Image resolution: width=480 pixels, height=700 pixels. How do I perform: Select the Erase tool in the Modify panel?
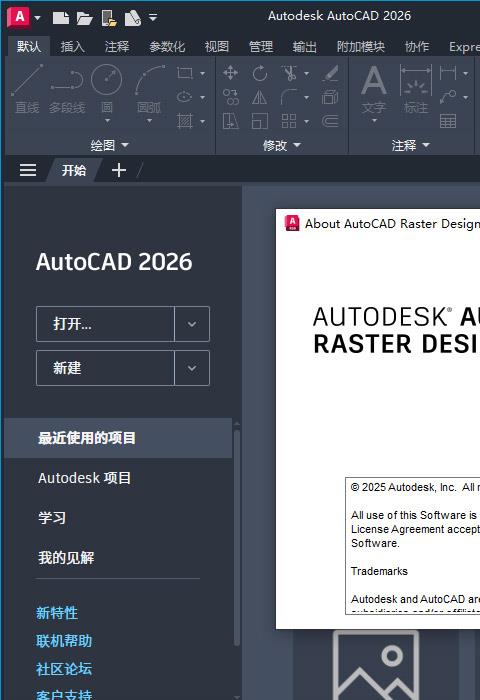330,73
